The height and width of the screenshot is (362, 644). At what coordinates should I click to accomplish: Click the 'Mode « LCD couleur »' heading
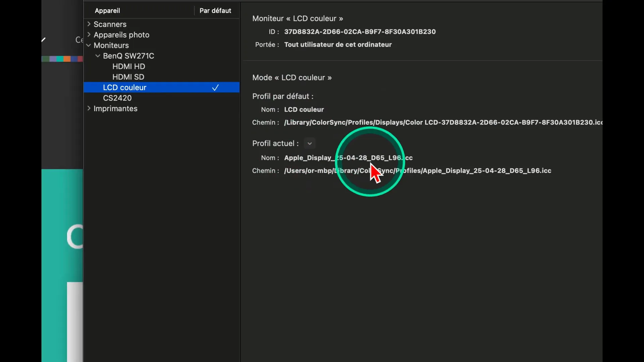coord(292,77)
